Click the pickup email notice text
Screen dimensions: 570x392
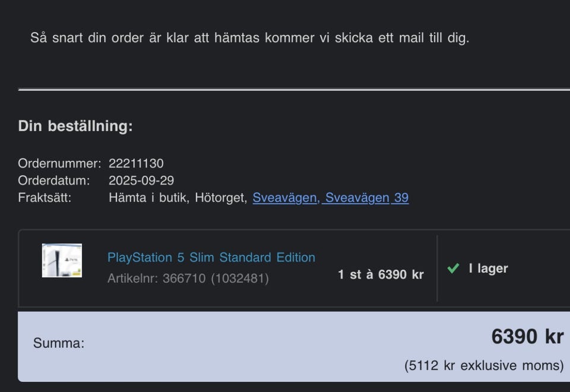[x=249, y=38]
